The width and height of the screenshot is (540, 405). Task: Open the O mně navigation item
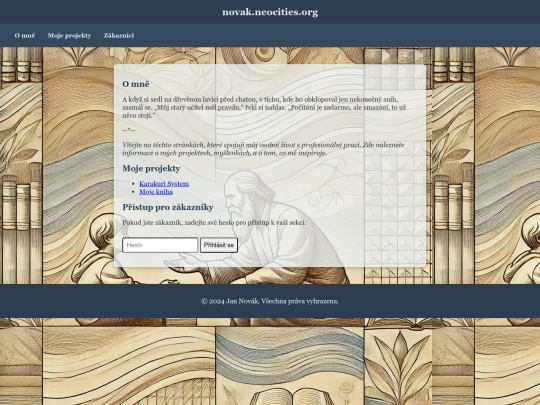click(25, 35)
